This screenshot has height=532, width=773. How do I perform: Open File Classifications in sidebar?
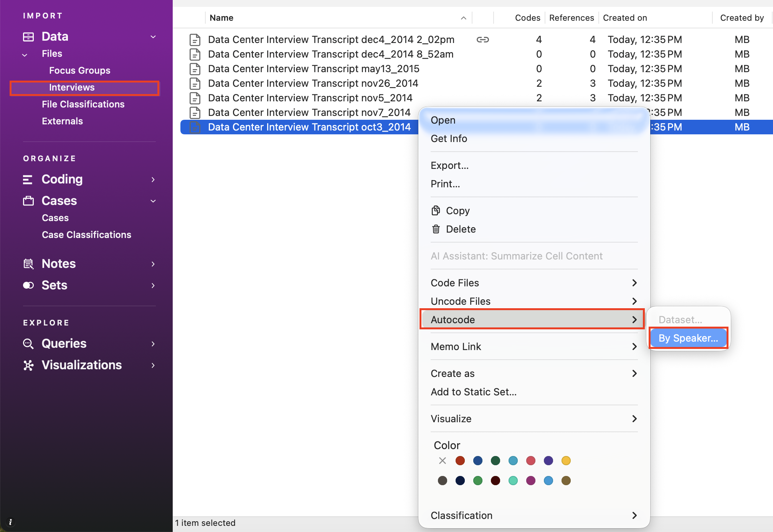pos(83,104)
